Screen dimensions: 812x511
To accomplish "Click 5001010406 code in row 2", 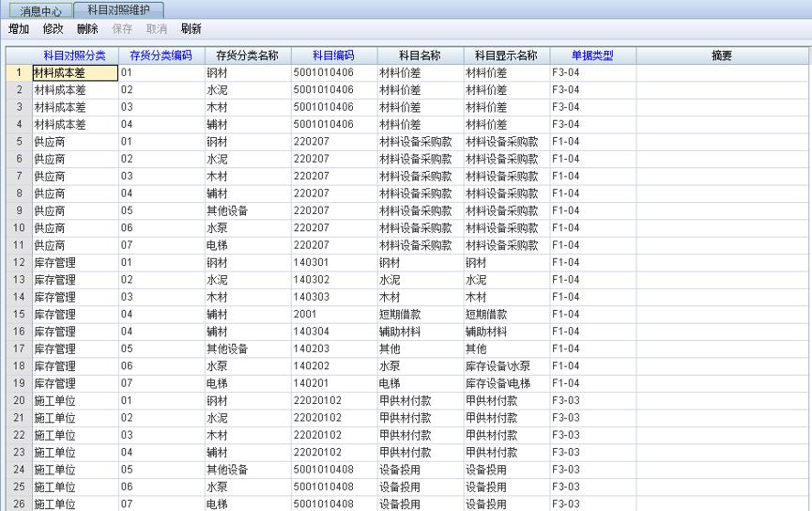I will point(334,89).
